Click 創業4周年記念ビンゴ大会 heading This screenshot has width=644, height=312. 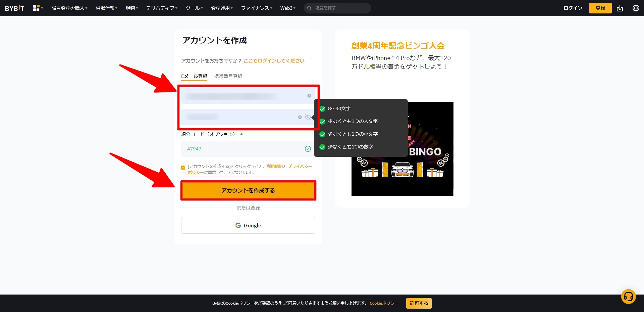click(398, 46)
